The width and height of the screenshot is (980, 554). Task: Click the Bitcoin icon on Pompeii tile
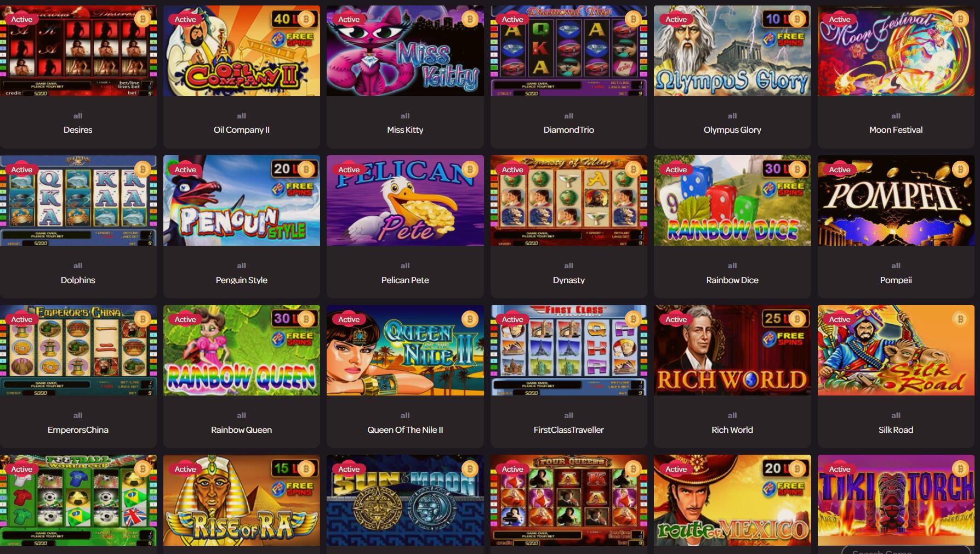(960, 169)
